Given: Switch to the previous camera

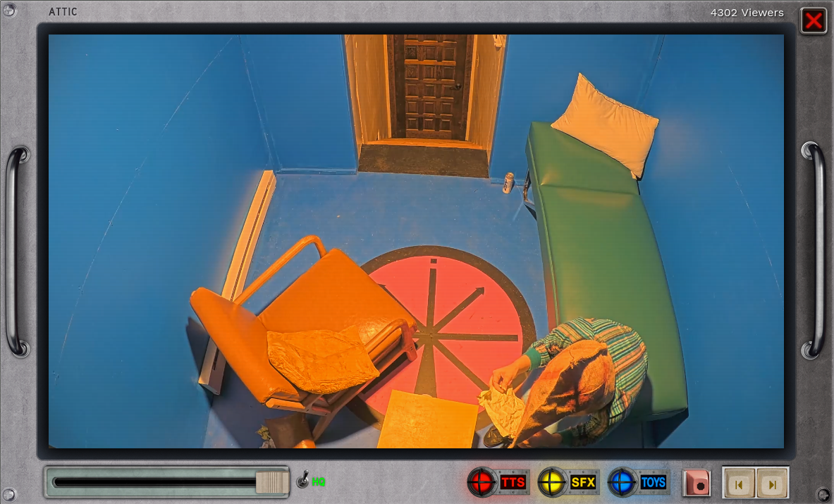Looking at the screenshot, I should 739,484.
